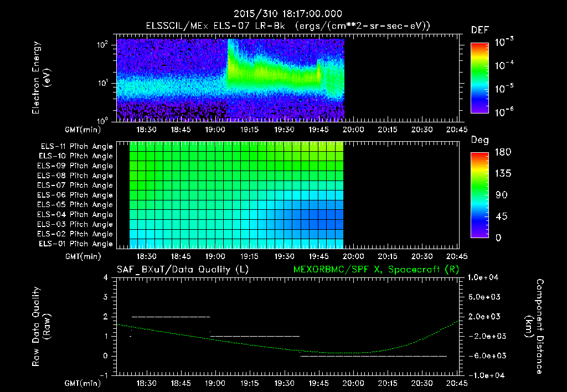Screen dimensions: 567x392
Task: Click the 90 tick on Deg scale
Action: click(x=501, y=195)
